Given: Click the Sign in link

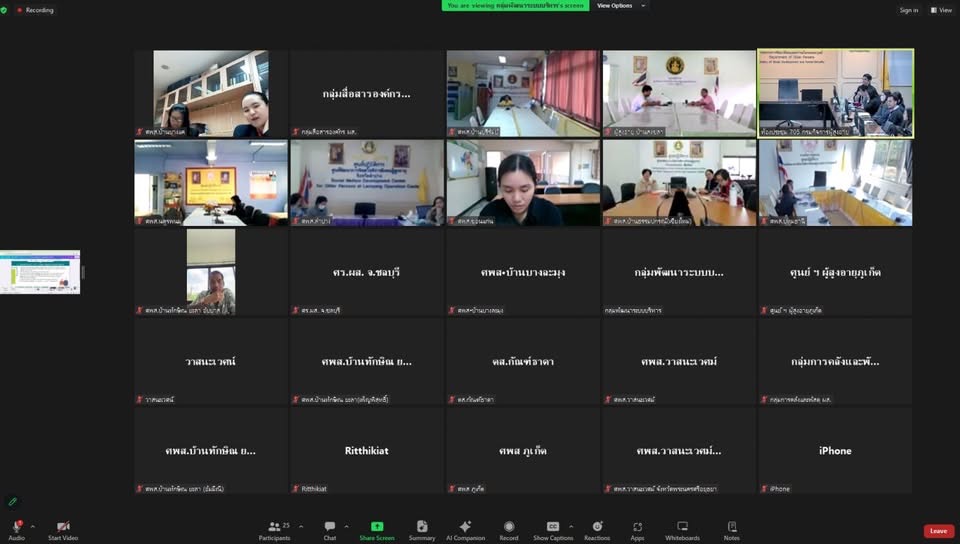Looking at the screenshot, I should tap(908, 10).
